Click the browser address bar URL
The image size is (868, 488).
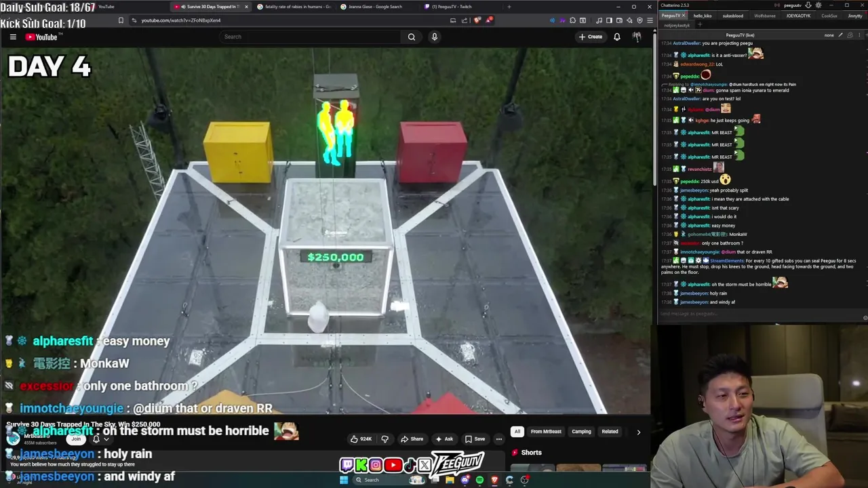[181, 20]
